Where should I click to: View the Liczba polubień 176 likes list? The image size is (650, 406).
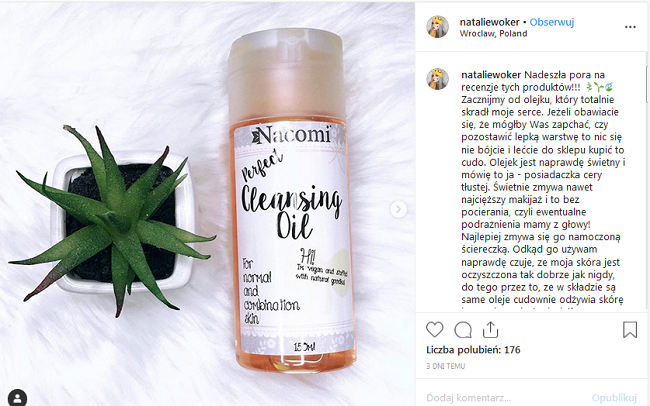point(473,350)
